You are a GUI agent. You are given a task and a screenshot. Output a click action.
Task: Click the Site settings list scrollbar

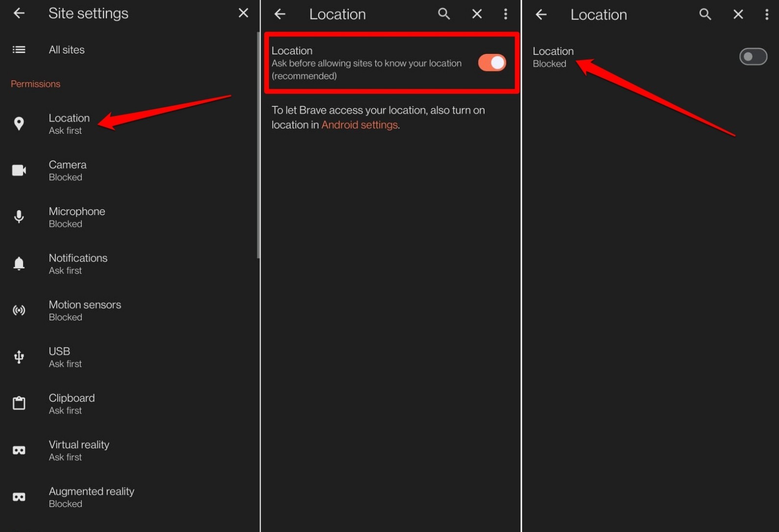pyautogui.click(x=258, y=145)
